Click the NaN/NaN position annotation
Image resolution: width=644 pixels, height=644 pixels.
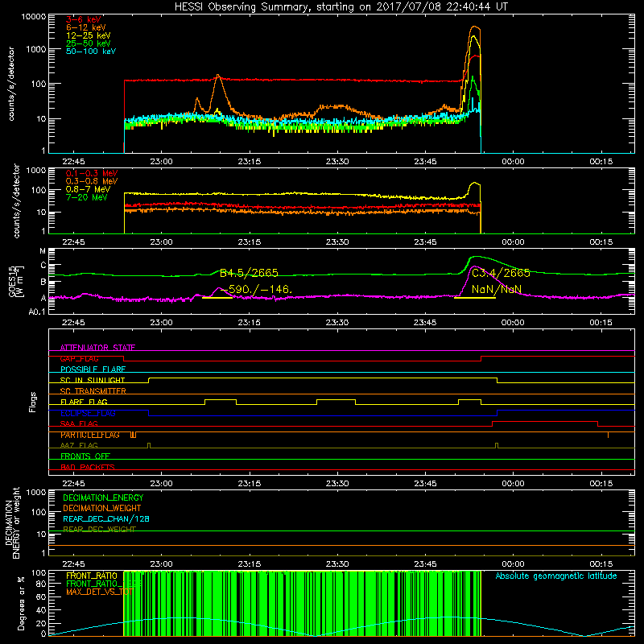point(497,290)
